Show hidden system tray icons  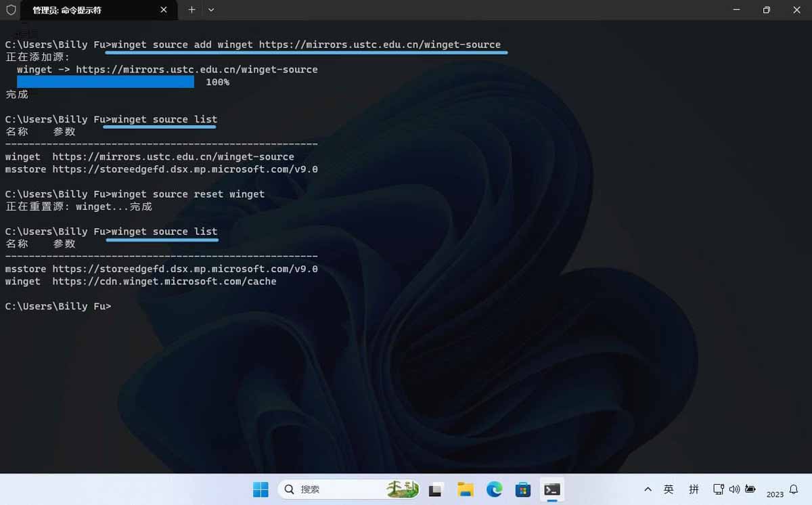pos(648,489)
